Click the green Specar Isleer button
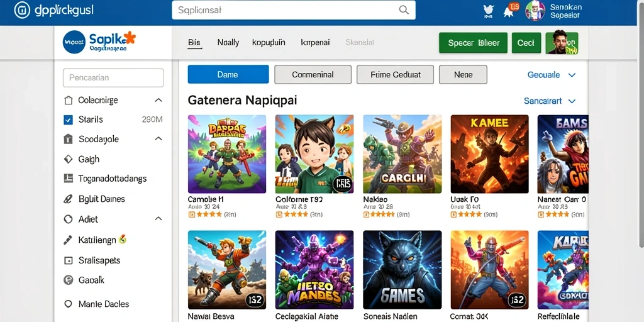This screenshot has width=644, height=322. tap(473, 43)
